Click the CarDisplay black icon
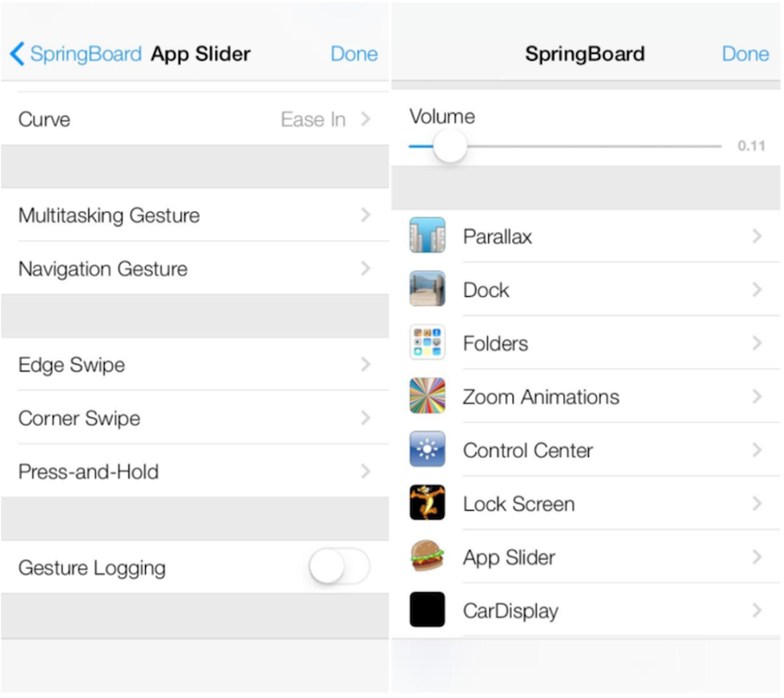The image size is (784, 698). (427, 611)
